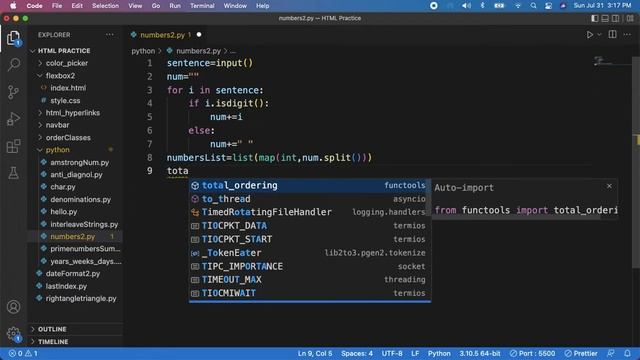Open the Explorer view in activity bar
Screen dimensions: 640x360
13,38
